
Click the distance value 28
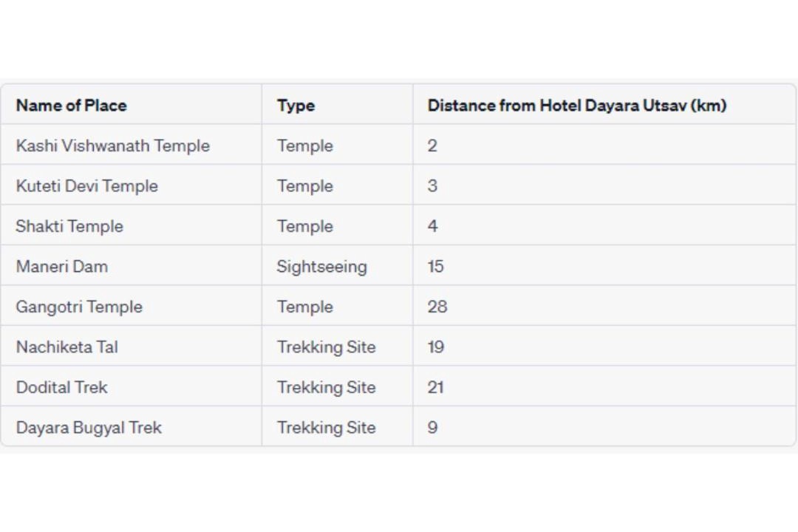tap(437, 307)
